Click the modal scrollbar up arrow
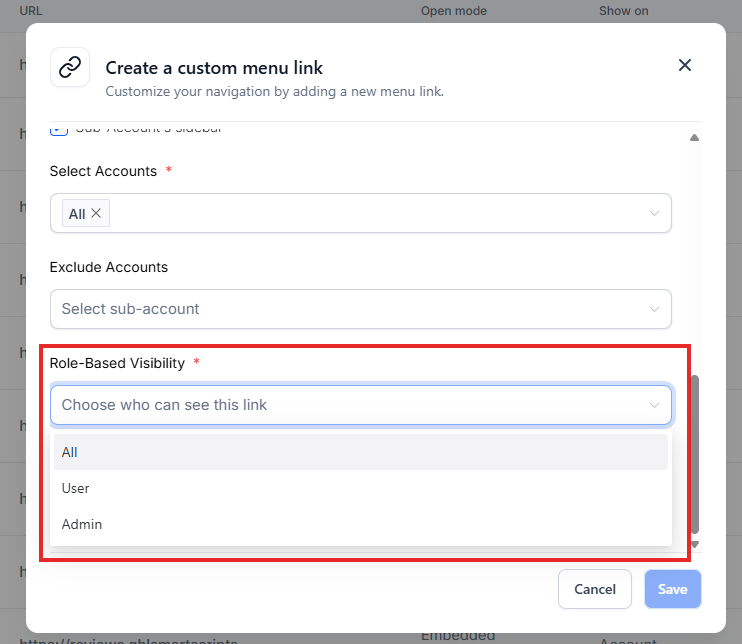The width and height of the screenshot is (742, 644). 695,138
